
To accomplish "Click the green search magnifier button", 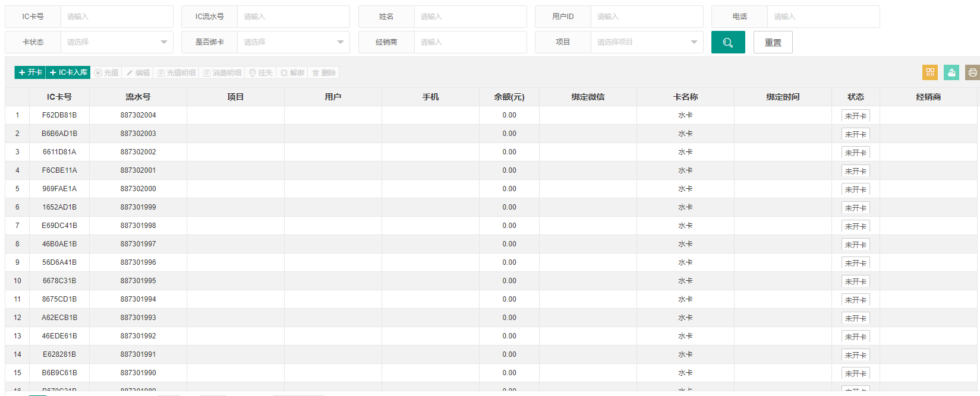I will tap(728, 42).
